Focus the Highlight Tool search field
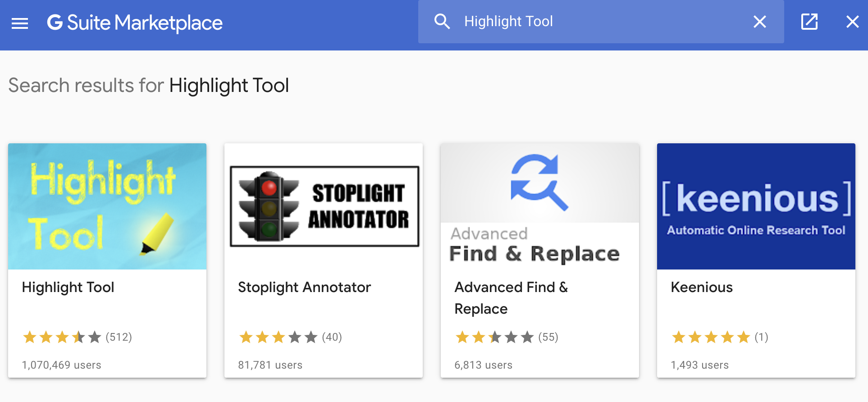Image resolution: width=868 pixels, height=402 pixels. [601, 22]
